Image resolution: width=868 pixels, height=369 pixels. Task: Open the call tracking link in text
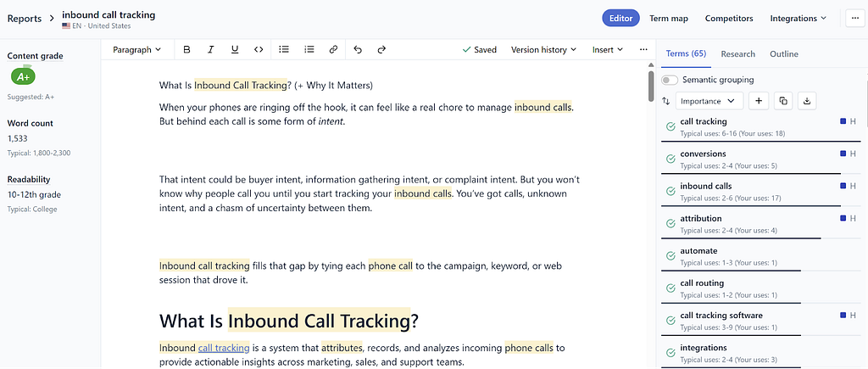click(x=224, y=348)
